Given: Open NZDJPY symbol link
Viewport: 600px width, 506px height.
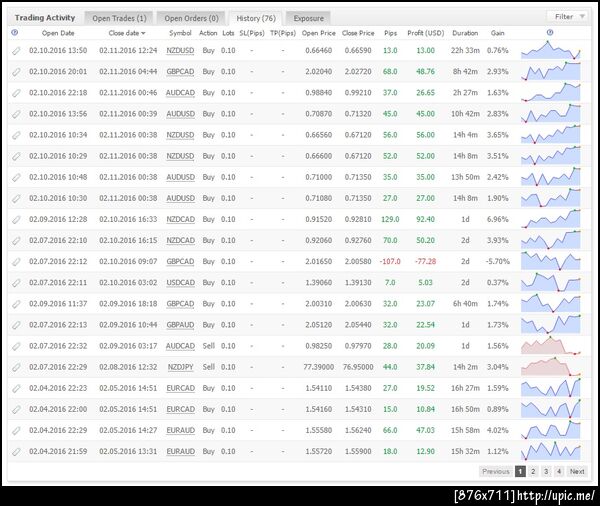Looking at the screenshot, I should click(180, 367).
